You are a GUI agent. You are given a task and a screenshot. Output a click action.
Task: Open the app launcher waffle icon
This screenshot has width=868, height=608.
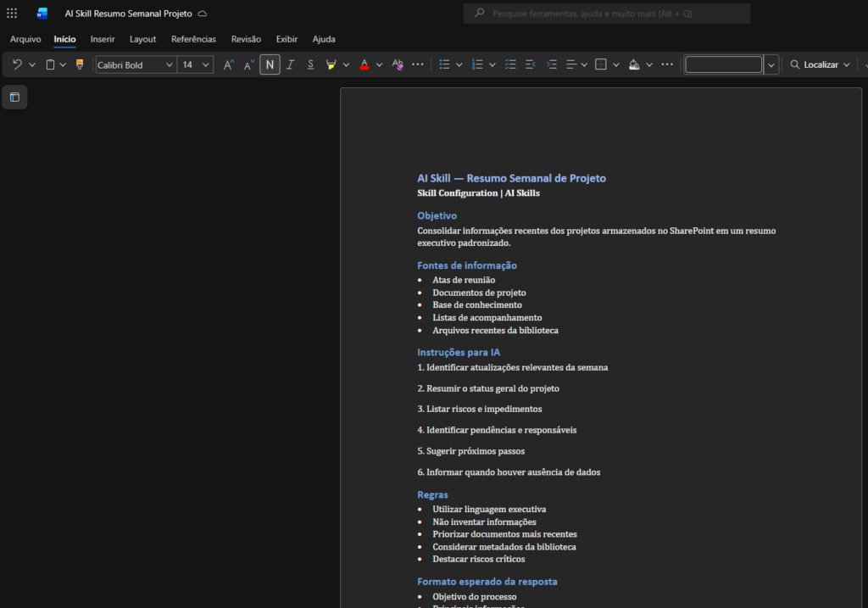tap(12, 14)
